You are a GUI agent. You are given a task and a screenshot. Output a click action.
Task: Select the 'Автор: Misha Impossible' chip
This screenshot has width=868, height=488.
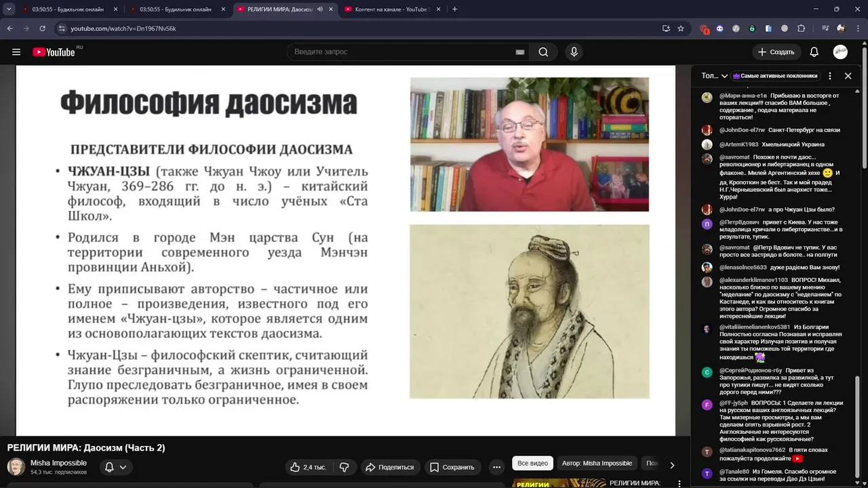pyautogui.click(x=597, y=463)
